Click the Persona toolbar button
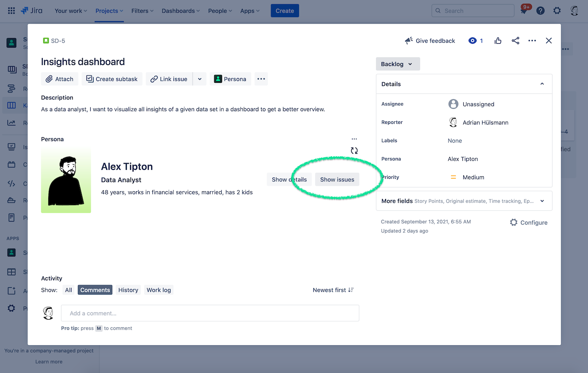 pos(230,79)
